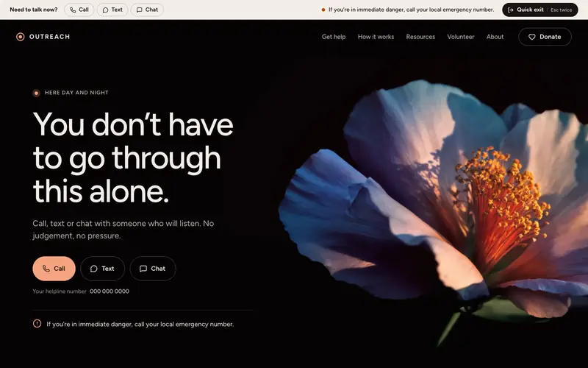This screenshot has height=368, width=588.
Task: Click the Quick exit button
Action: pyautogui.click(x=540, y=10)
